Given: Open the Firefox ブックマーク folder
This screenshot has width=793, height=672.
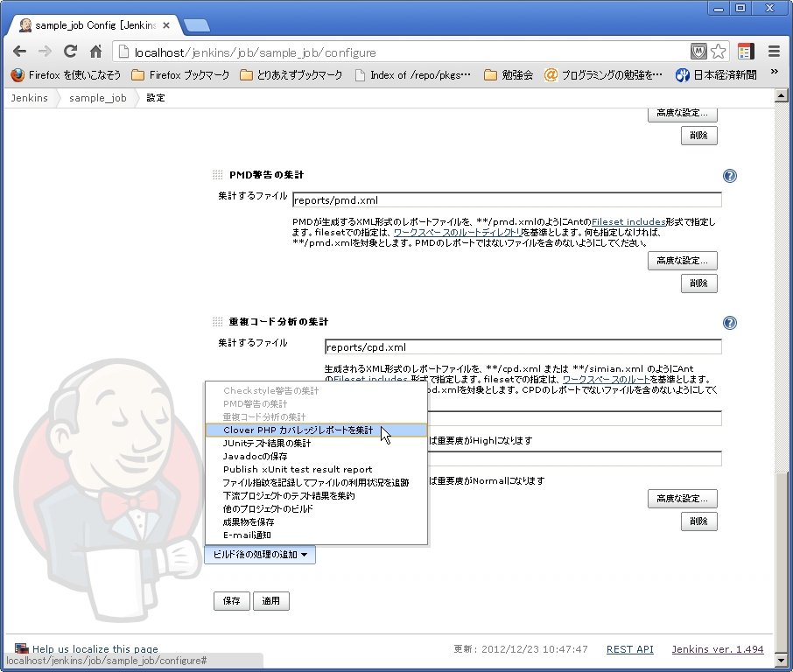Looking at the screenshot, I should (180, 75).
